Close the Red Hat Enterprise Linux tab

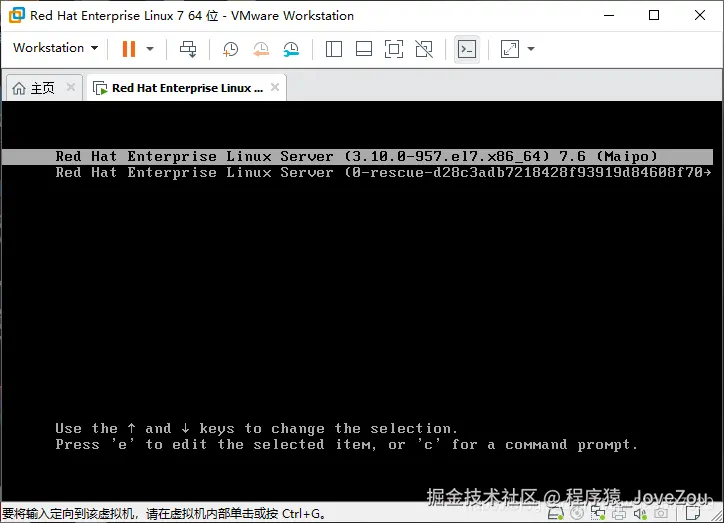click(x=275, y=87)
